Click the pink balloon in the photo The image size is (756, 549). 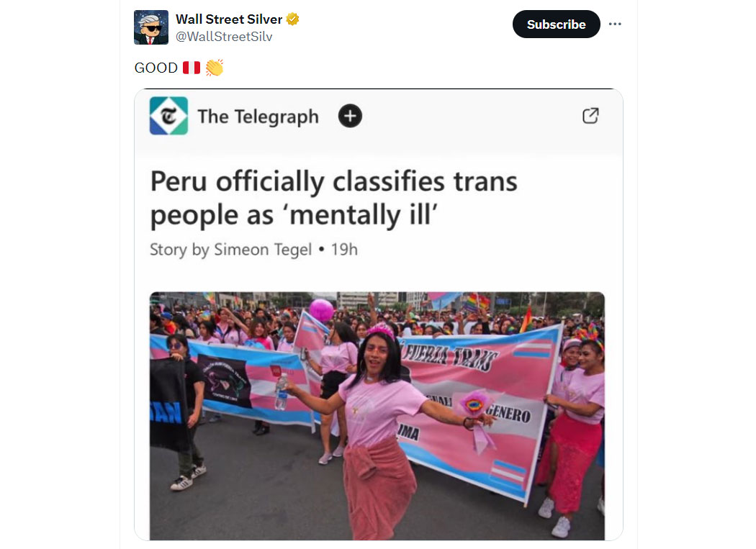click(x=322, y=310)
